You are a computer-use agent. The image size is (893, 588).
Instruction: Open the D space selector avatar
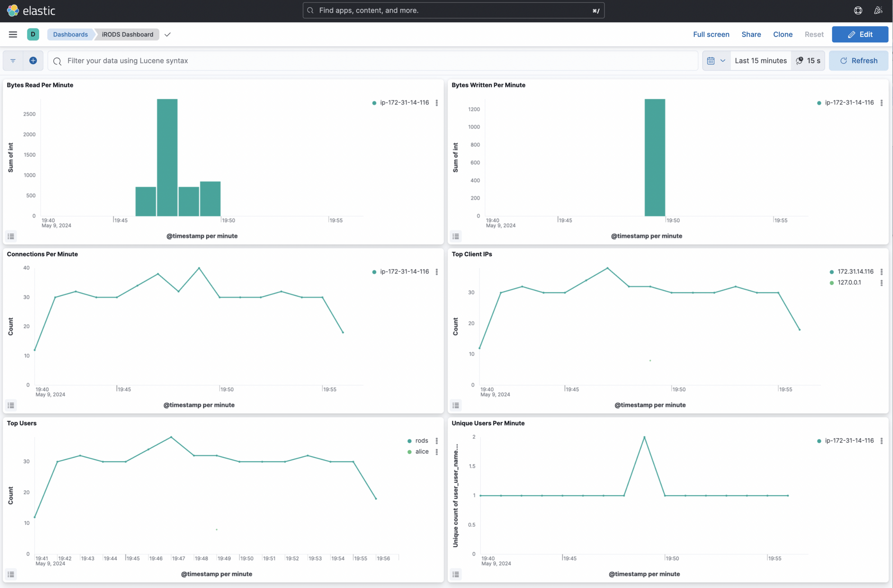pyautogui.click(x=33, y=34)
